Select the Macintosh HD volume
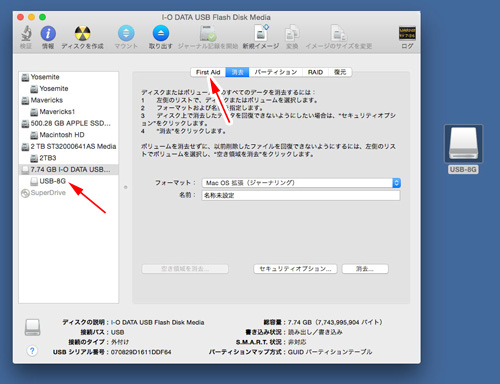 (68, 135)
